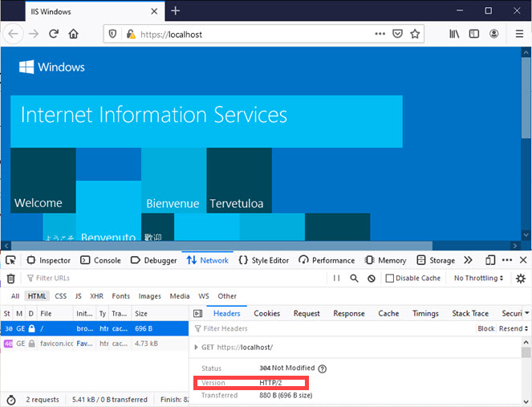Toggle the WS request filter
The width and height of the screenshot is (532, 407).
pos(204,296)
